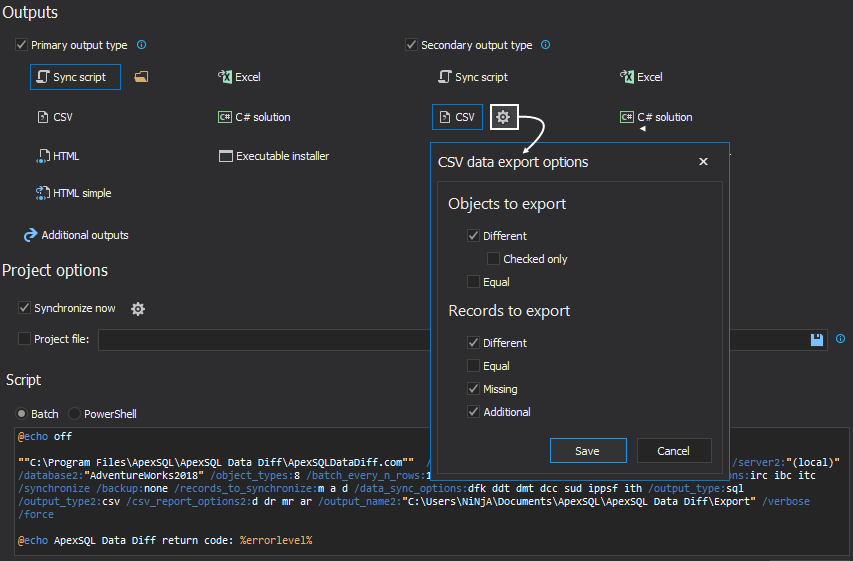
Task: Click the secondary CSV file icon
Action: 445,117
